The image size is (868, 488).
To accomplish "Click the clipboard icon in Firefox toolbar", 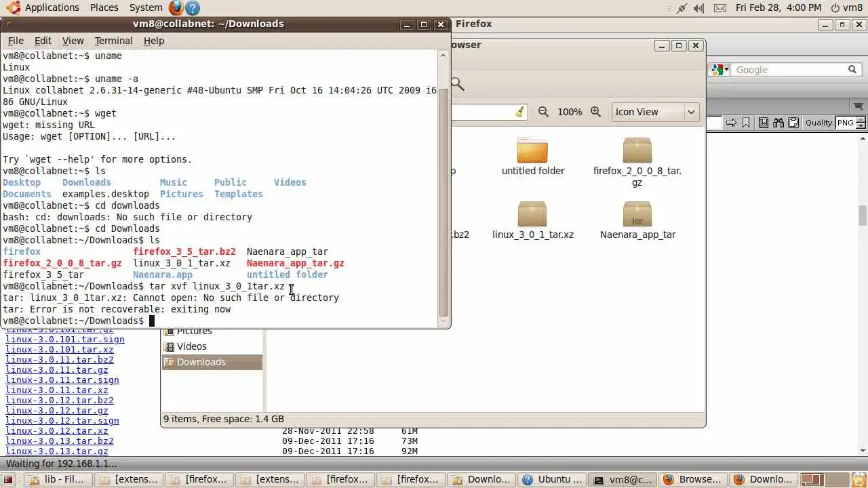I will 793,123.
